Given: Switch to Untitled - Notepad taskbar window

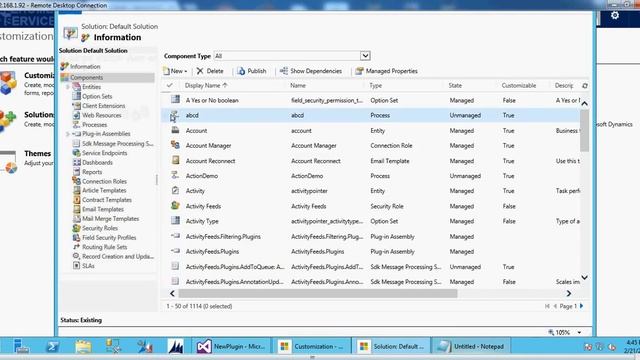Looking at the screenshot, I should 470,347.
